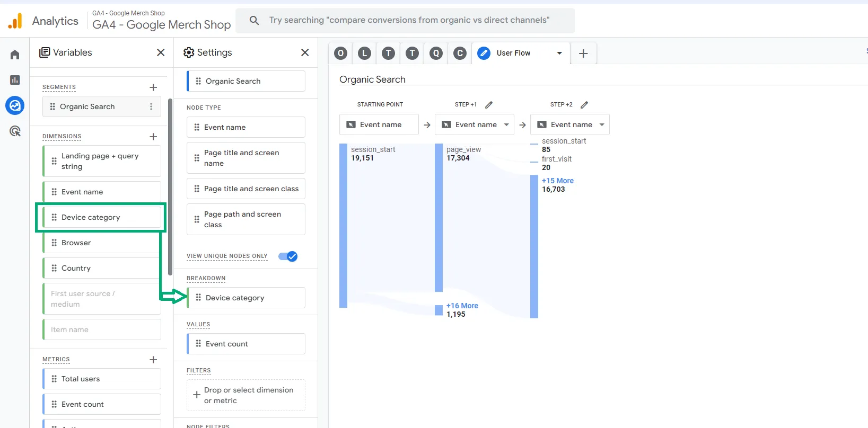
Task: Click the Analytics logo
Action: 15,21
